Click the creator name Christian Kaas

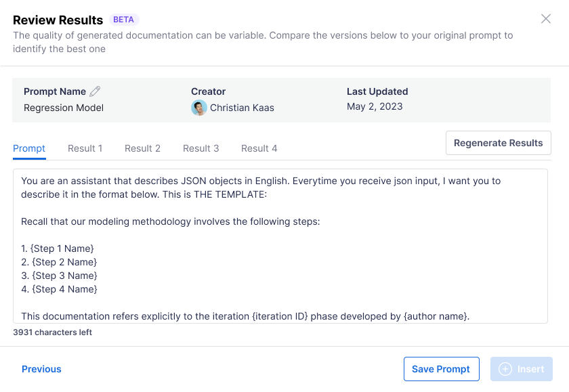coord(242,108)
